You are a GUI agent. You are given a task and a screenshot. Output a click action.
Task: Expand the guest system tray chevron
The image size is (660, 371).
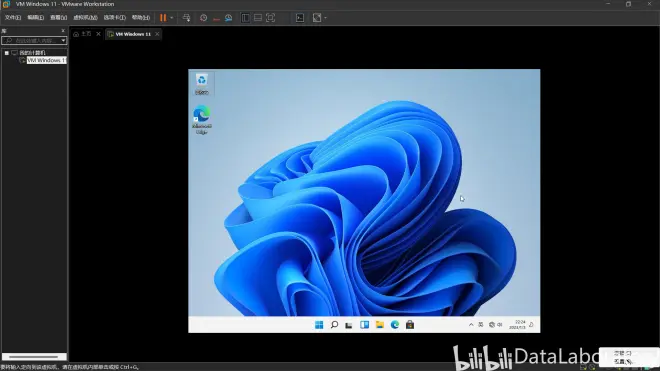coord(471,325)
